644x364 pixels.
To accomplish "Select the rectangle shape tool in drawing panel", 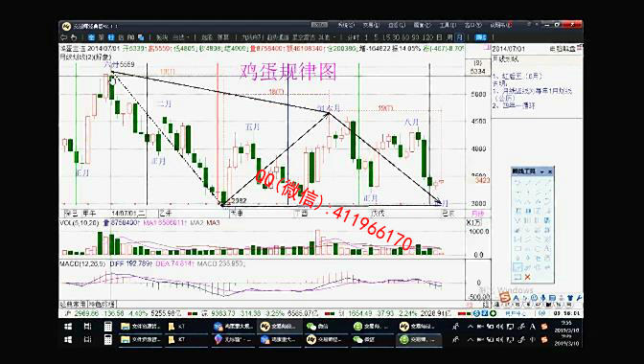I will tap(517, 249).
